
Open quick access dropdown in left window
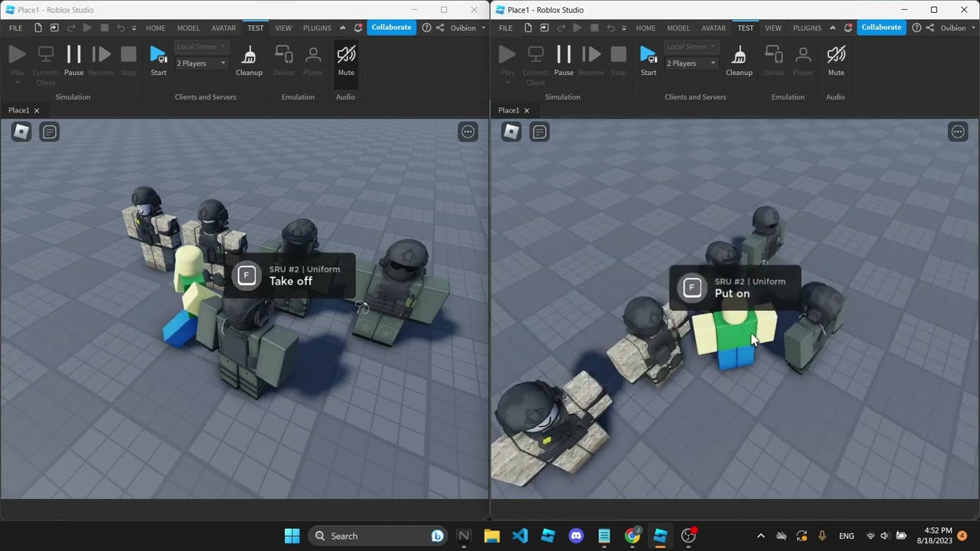[x=134, y=28]
